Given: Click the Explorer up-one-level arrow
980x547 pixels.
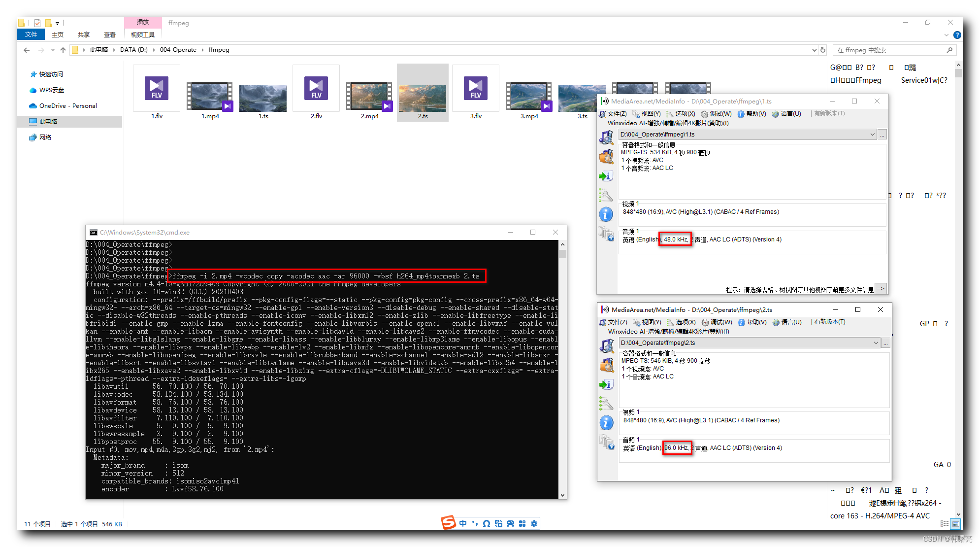Looking at the screenshot, I should pyautogui.click(x=63, y=50).
